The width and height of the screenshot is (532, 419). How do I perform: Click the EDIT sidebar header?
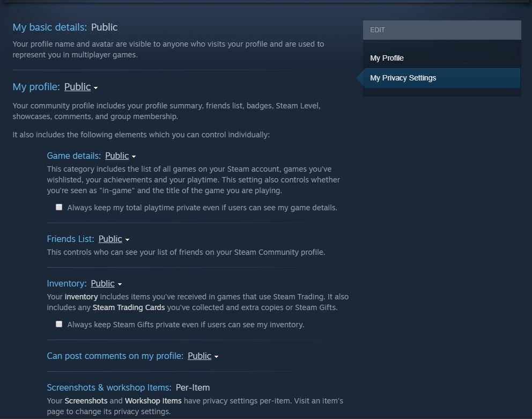click(442, 30)
